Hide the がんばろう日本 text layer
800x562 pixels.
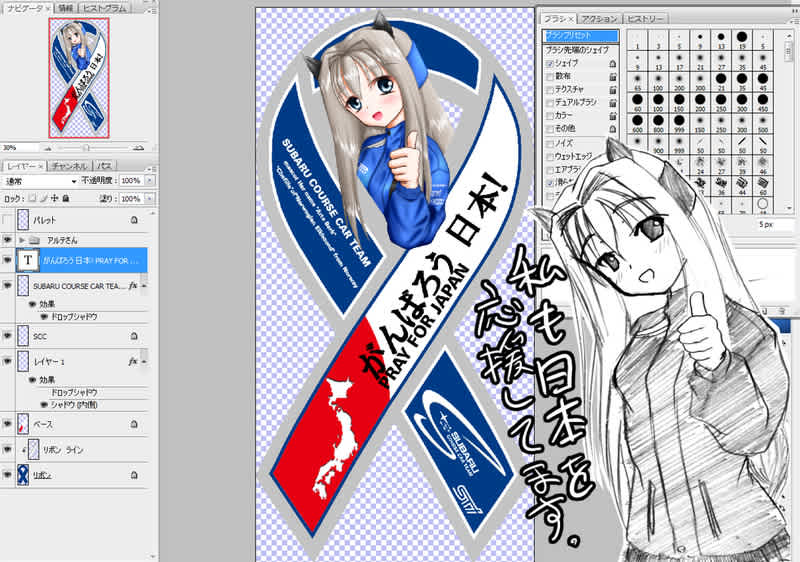point(7,260)
